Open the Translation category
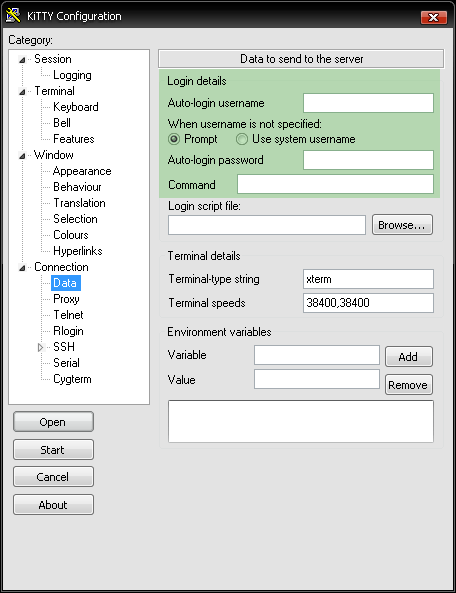Viewport: 456px width, 593px height. (x=79, y=203)
